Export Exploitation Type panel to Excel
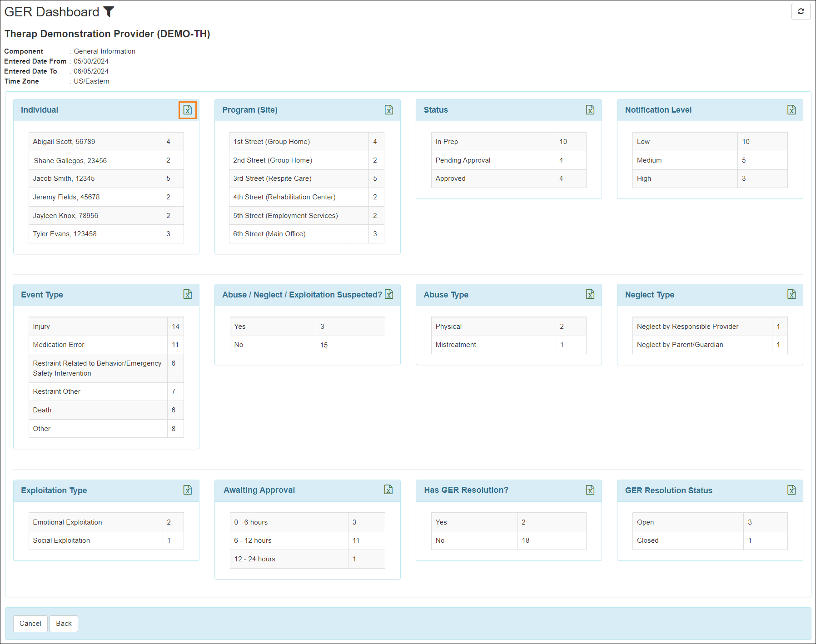Image resolution: width=816 pixels, height=644 pixels. pyautogui.click(x=188, y=490)
